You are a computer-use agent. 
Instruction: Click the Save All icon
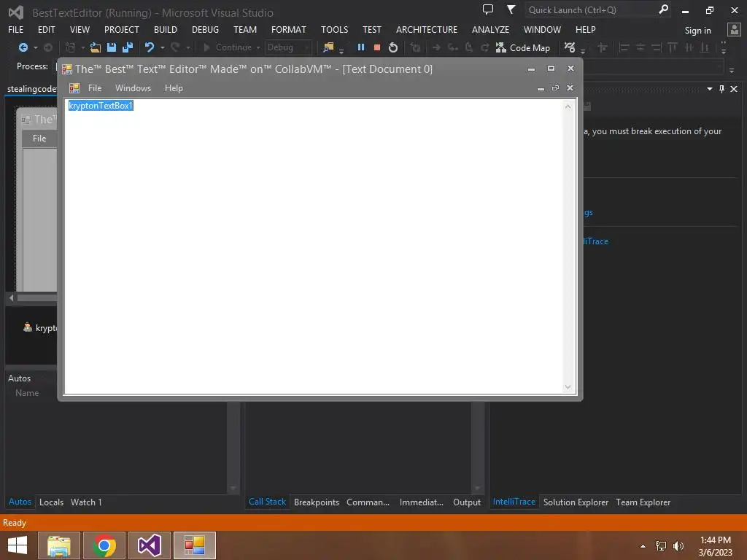point(127,47)
